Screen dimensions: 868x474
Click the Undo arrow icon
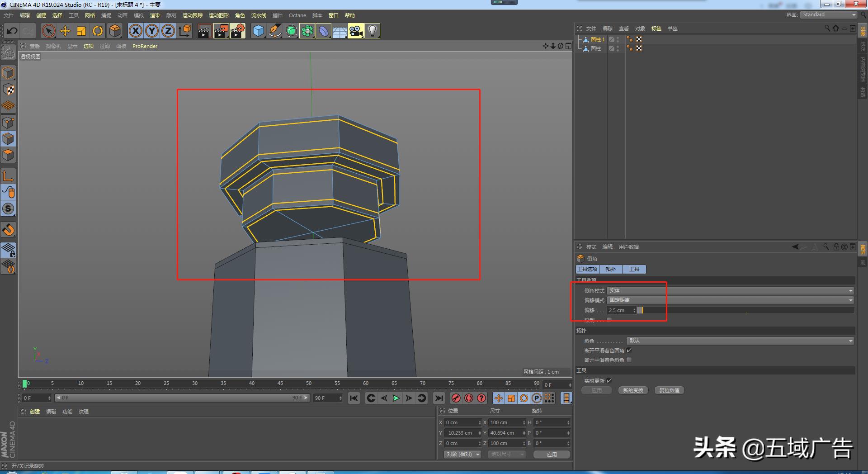click(12, 31)
